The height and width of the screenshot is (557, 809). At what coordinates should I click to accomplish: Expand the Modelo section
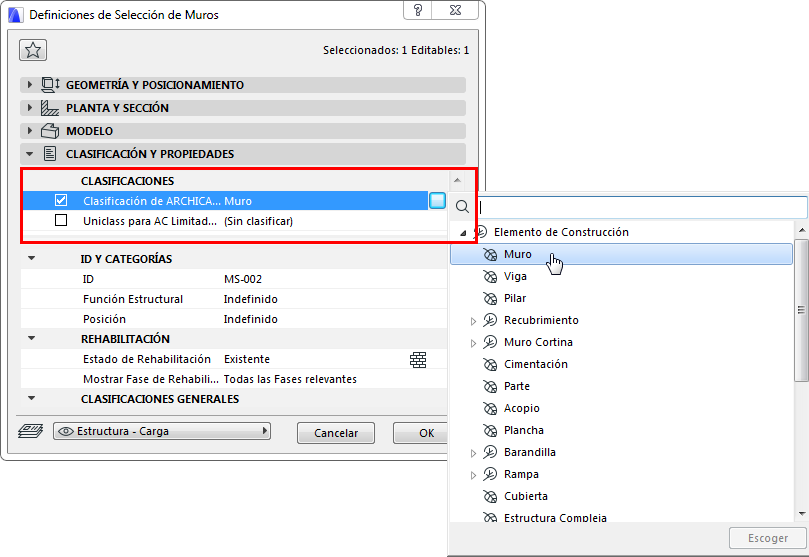[29, 131]
